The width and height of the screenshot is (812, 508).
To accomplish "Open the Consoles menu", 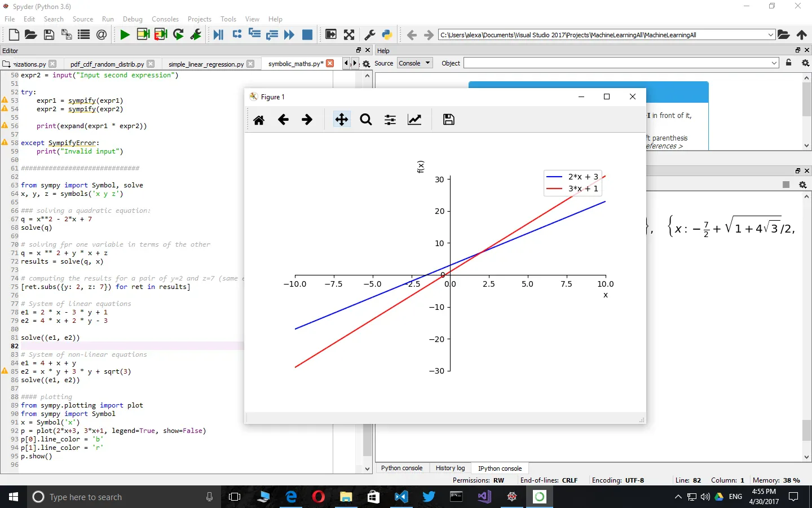I will (165, 19).
